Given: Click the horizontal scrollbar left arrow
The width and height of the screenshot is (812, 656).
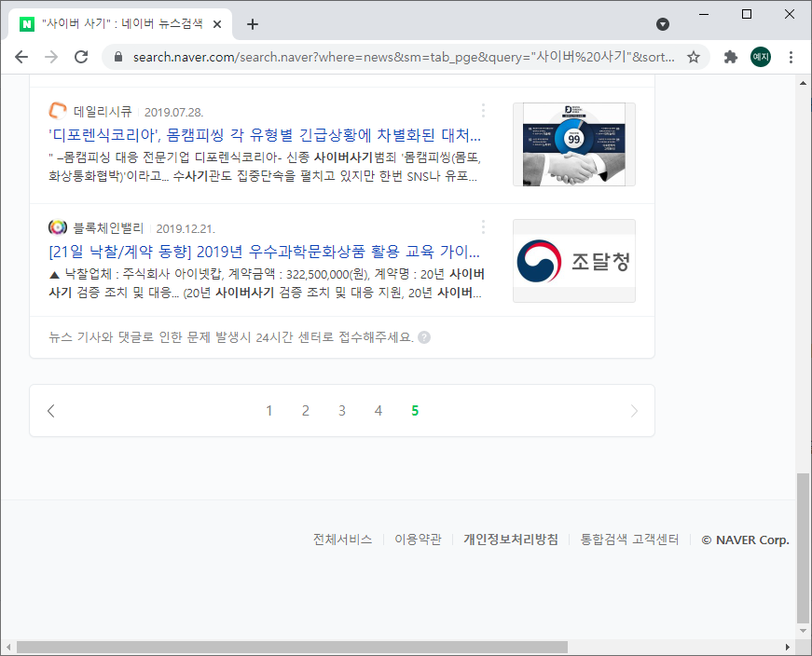Looking at the screenshot, I should 7,647.
